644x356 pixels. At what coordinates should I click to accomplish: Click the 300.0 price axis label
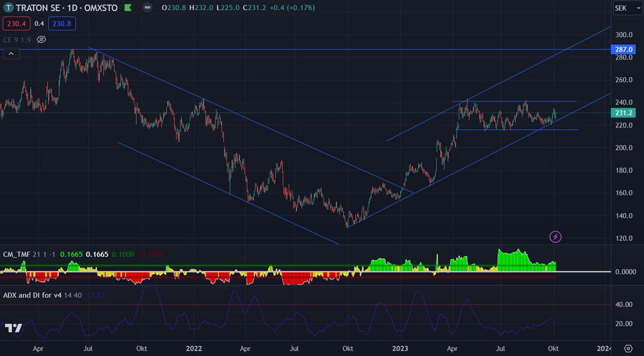tap(625, 34)
